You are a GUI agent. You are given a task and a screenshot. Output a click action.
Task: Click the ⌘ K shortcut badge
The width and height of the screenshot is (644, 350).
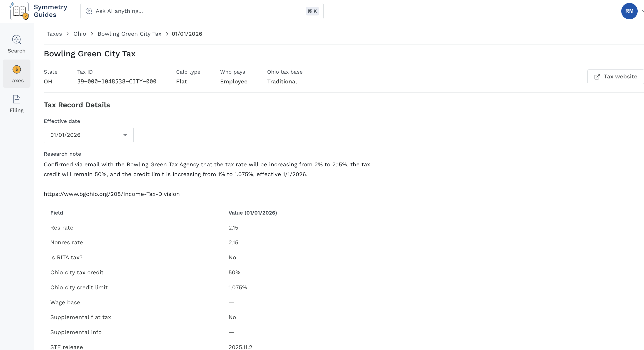312,11
